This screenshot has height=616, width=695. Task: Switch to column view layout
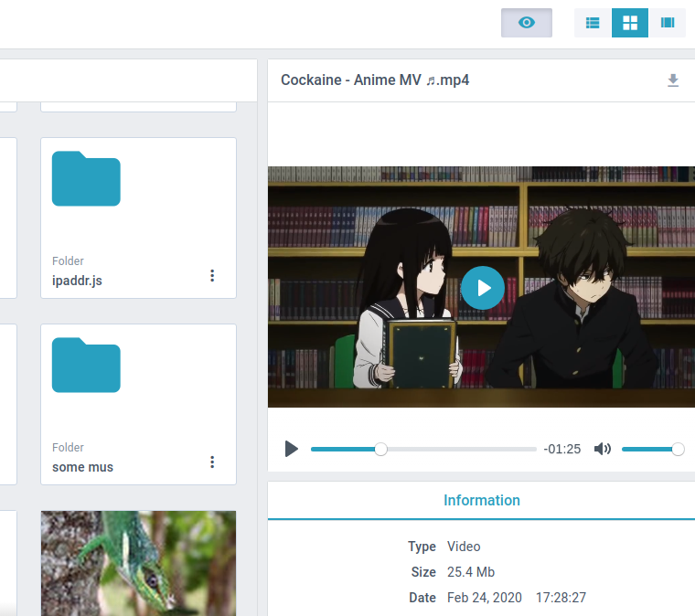(x=668, y=23)
